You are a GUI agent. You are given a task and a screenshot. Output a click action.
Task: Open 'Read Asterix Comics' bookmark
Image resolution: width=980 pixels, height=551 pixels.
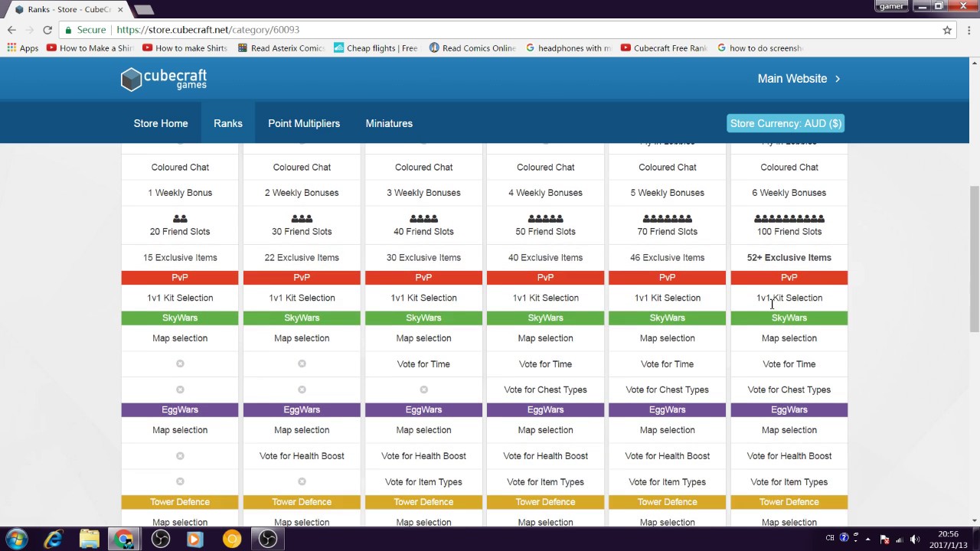pyautogui.click(x=282, y=47)
